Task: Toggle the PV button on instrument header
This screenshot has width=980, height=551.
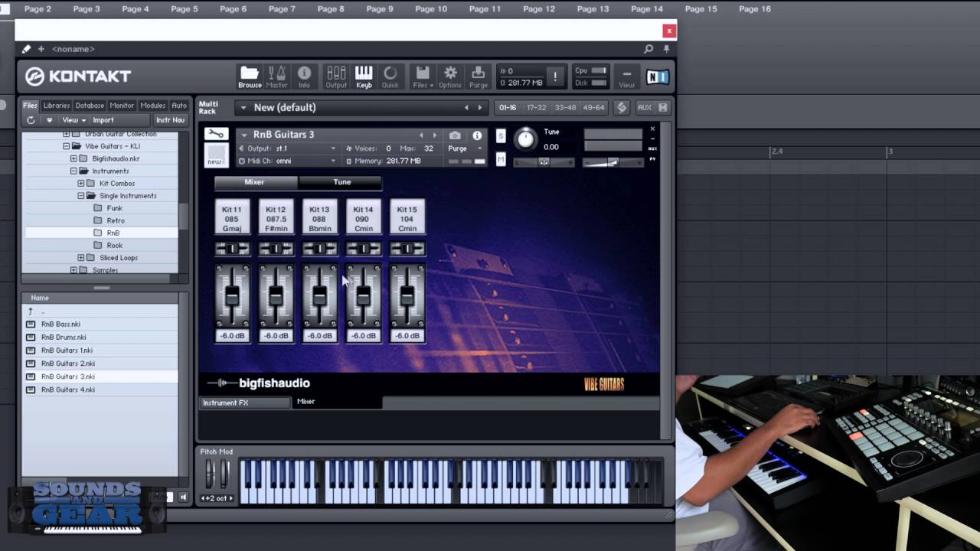Action: tap(652, 158)
